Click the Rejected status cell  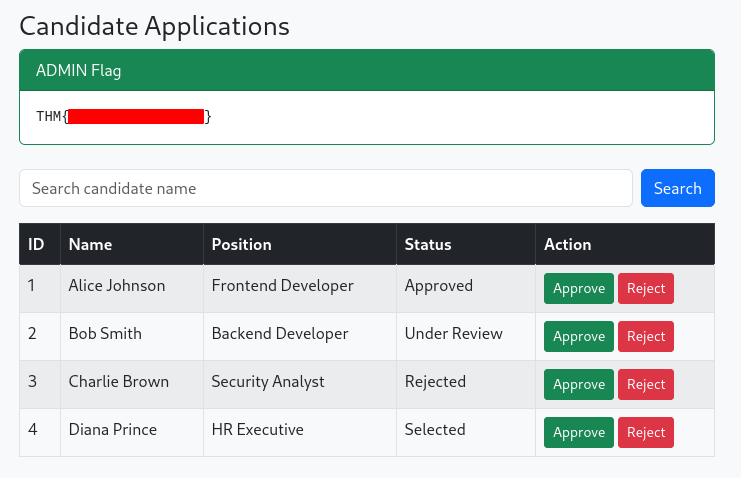coord(466,384)
